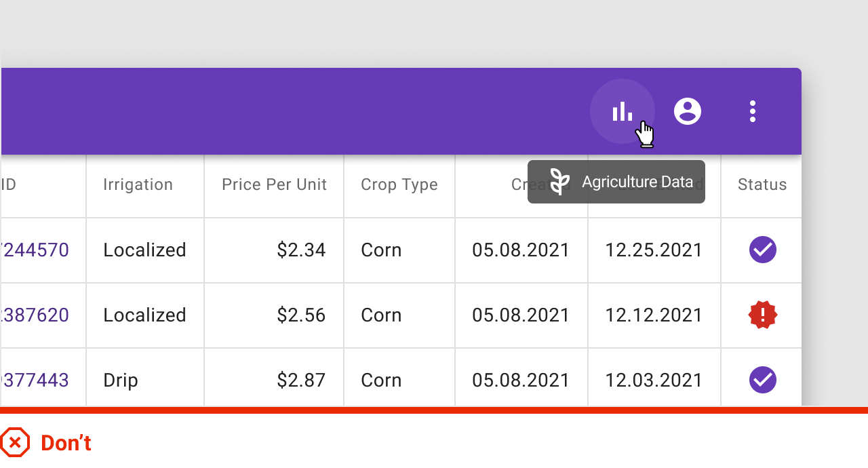Click the plant icon in Agriculture Data tooltip

click(x=559, y=182)
